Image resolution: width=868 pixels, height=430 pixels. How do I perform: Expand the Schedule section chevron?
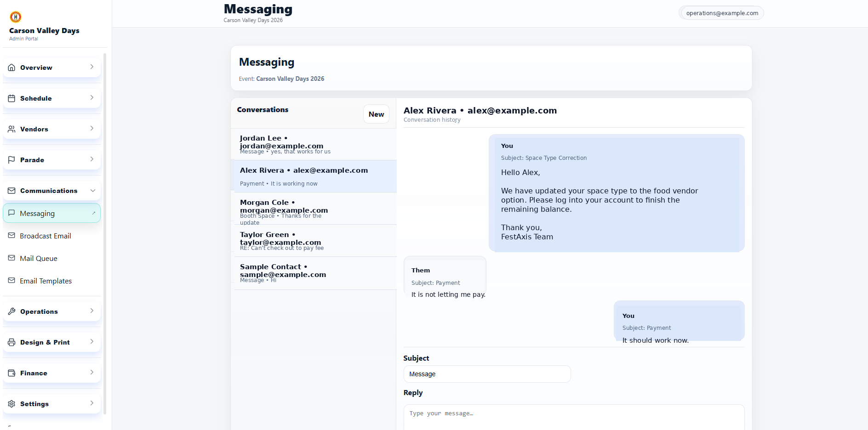(92, 98)
